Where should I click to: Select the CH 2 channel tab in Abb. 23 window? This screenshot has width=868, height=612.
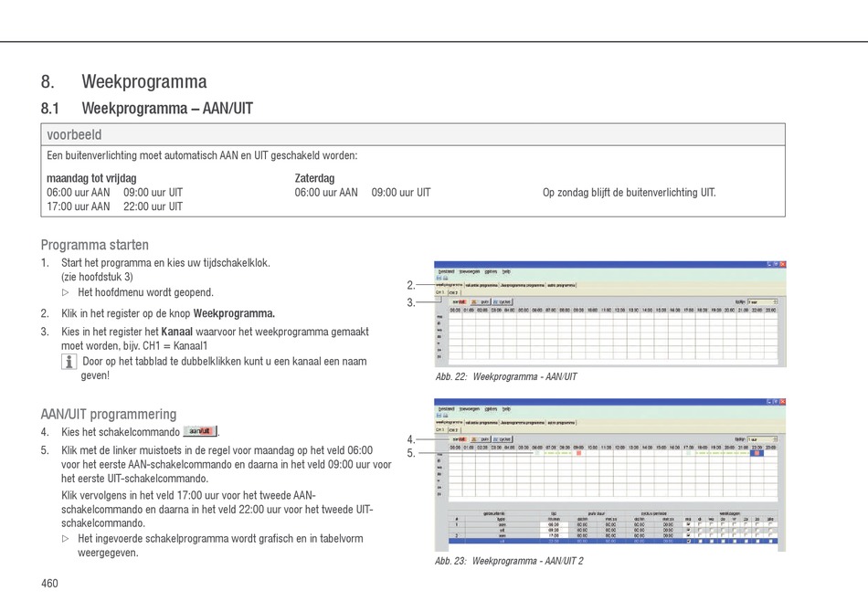[454, 430]
